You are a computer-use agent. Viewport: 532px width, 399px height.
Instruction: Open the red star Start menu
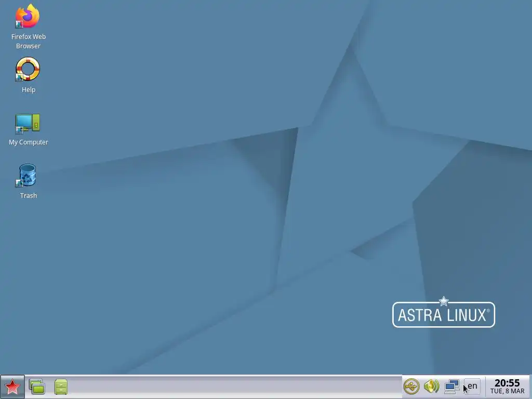point(12,387)
